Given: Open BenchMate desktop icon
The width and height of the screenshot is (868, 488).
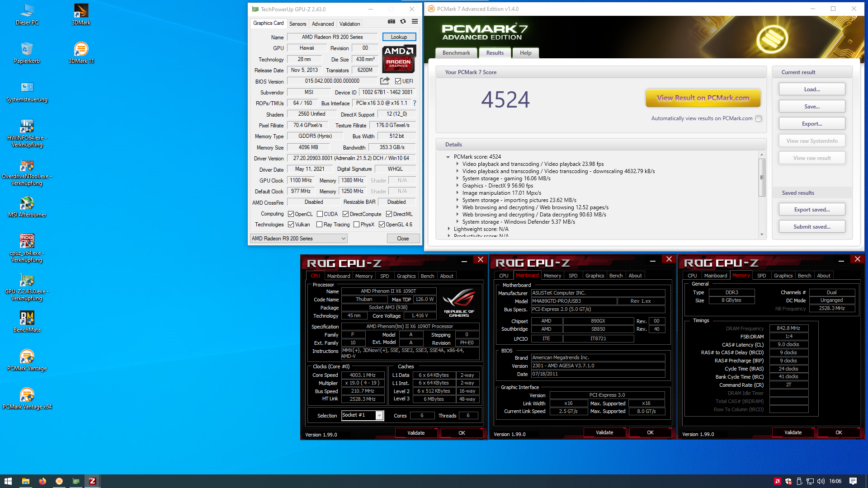Looking at the screenshot, I should [27, 322].
